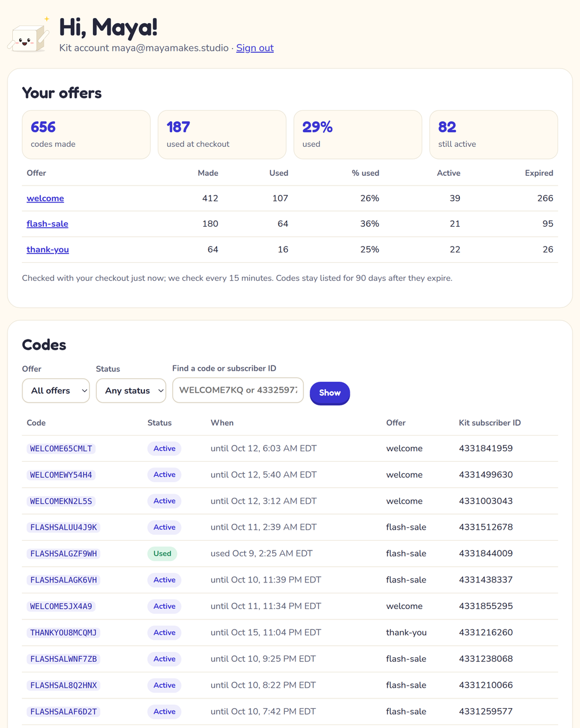Focus the find code or subscriber ID field
This screenshot has width=580, height=728.
(238, 390)
